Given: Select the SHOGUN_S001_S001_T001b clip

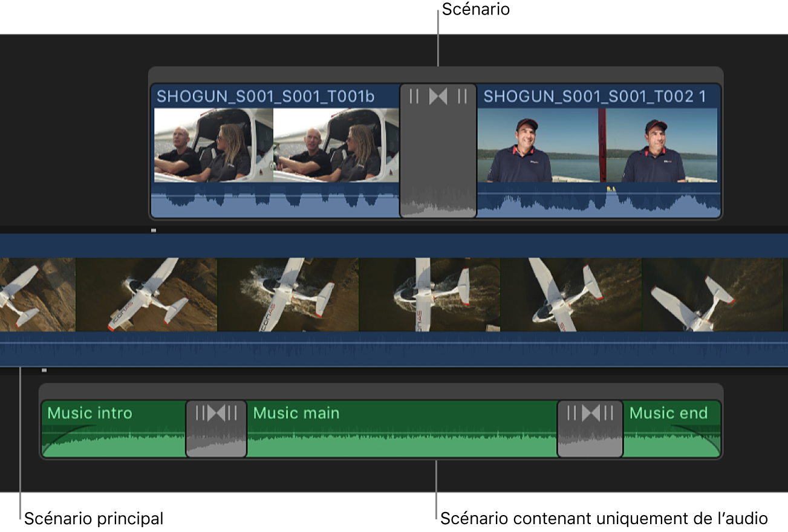Looking at the screenshot, I should coord(272,145).
